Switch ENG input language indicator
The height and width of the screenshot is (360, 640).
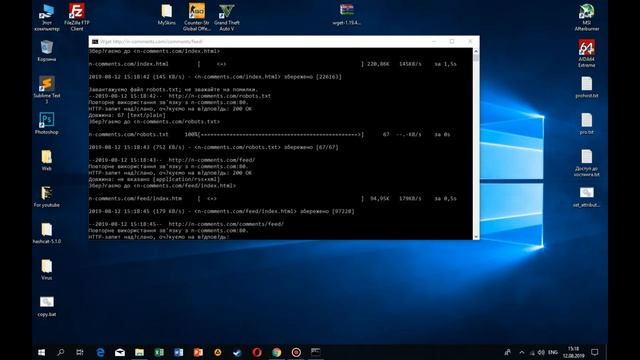pos(553,352)
